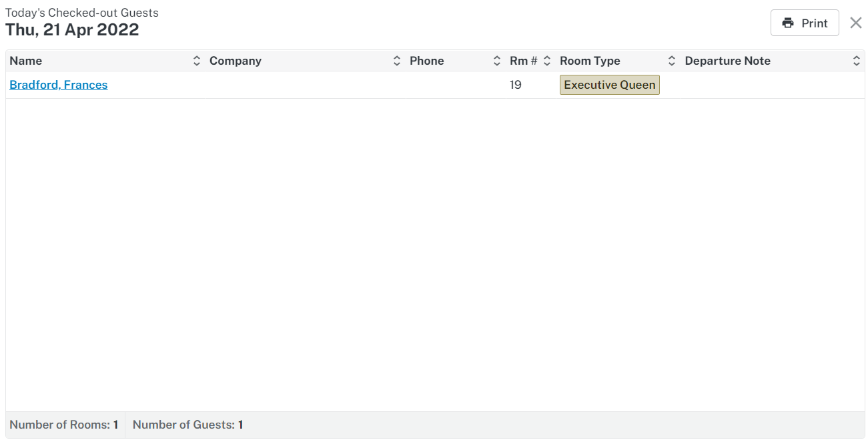This screenshot has width=868, height=442.
Task: Click the Executive Queen room type tag
Action: pos(610,85)
